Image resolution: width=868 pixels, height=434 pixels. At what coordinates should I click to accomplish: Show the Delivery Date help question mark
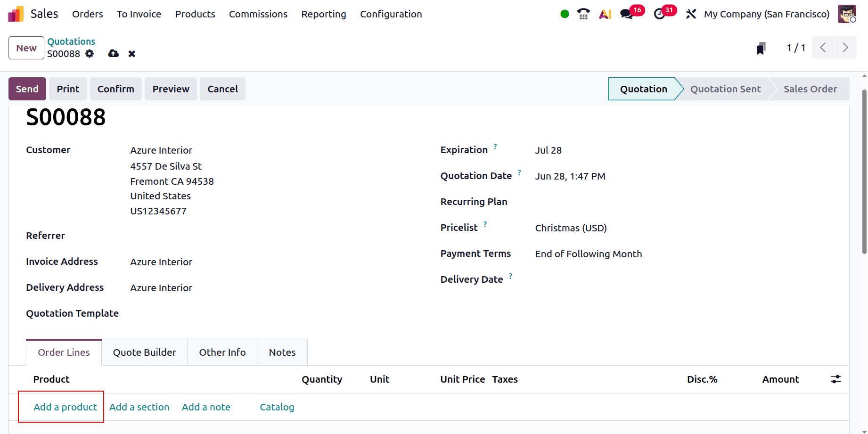[x=510, y=276]
